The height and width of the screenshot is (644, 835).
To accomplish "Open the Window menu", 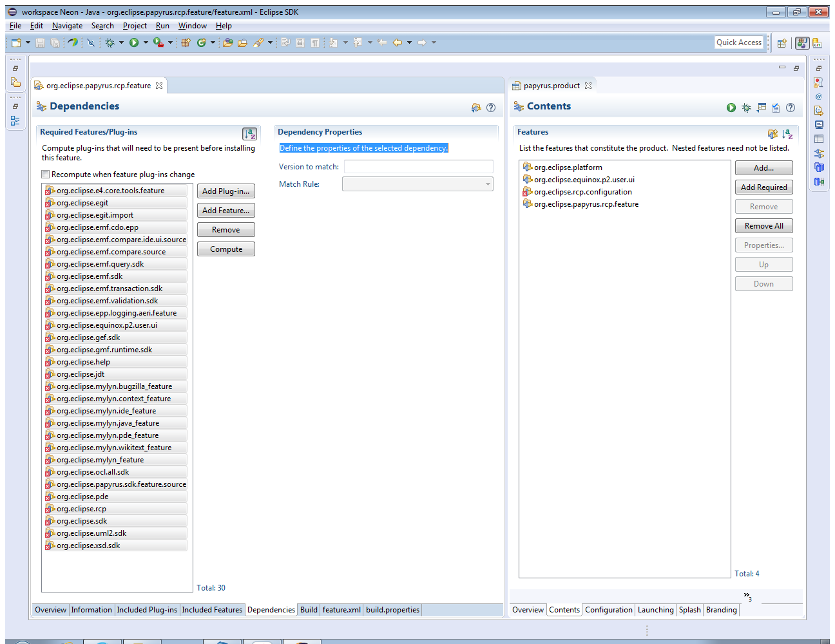I will (x=193, y=26).
